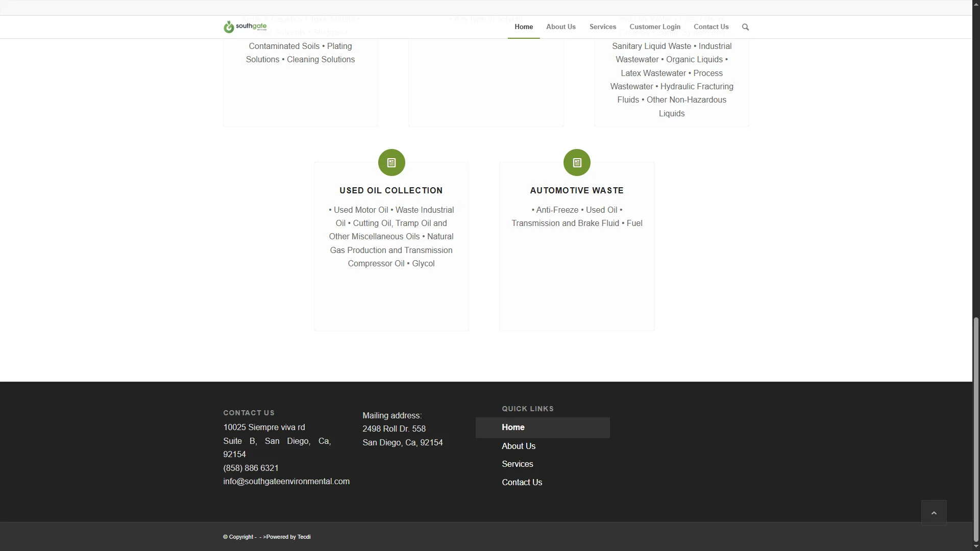The height and width of the screenshot is (551, 980).
Task: Click the info@southgateenvironmental.com email address
Action: (x=286, y=482)
